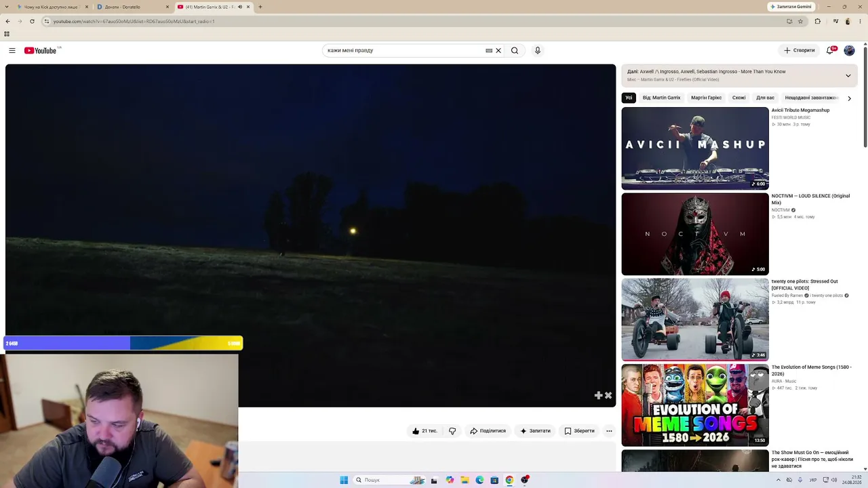Viewport: 868px width, 488px height.
Task: Save the video with Зберегти
Action: pos(580,430)
